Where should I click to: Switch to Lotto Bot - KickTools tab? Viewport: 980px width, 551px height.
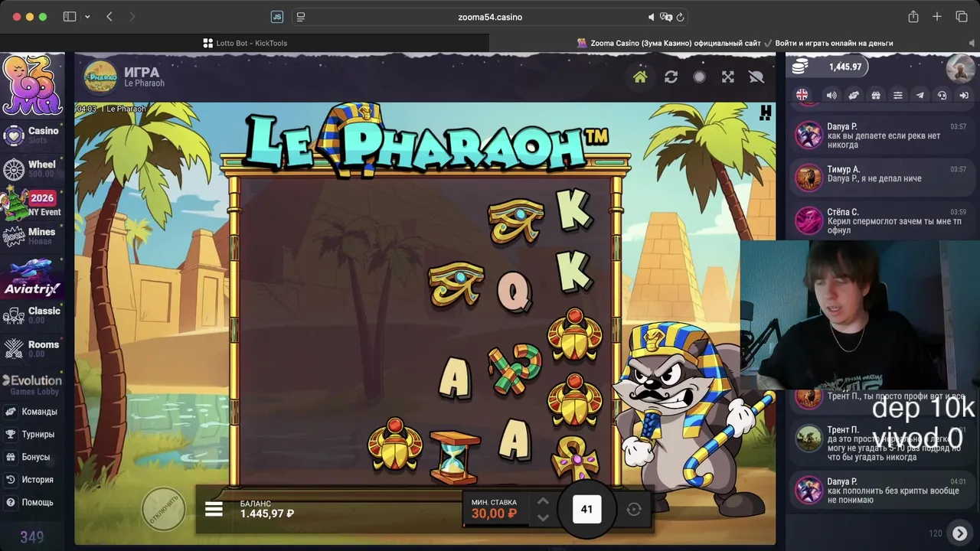coord(245,44)
